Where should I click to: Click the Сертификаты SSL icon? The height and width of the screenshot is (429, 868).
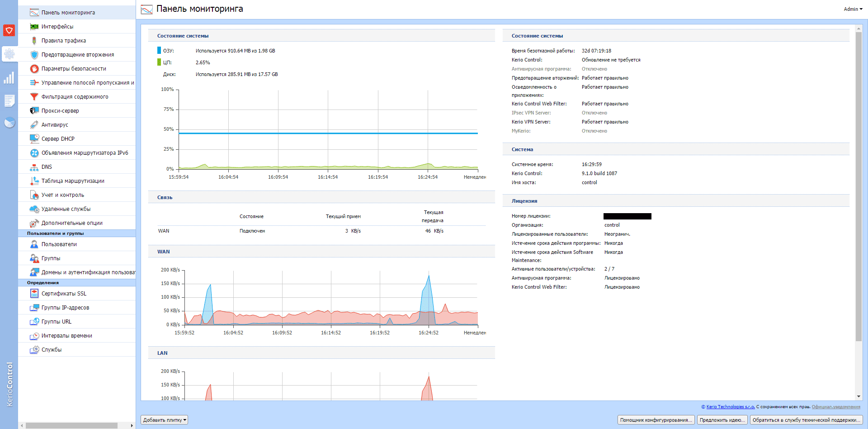point(34,294)
